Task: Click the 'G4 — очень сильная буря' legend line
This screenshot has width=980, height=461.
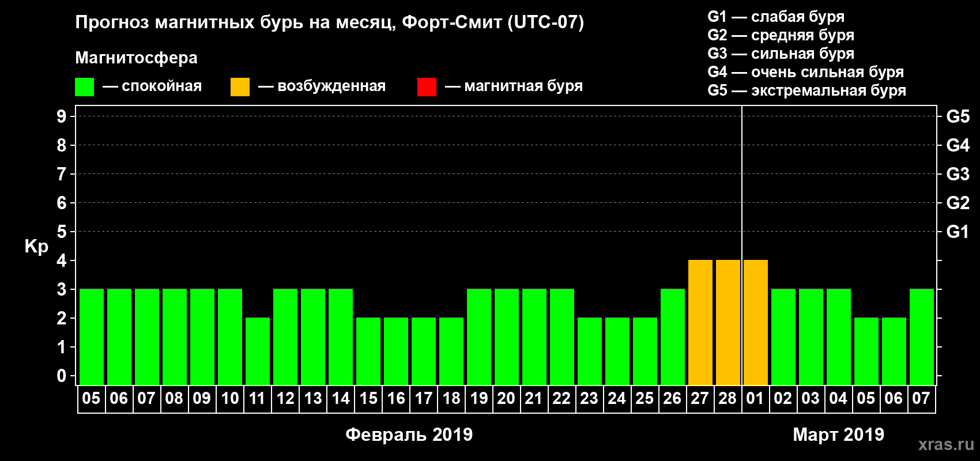Action: point(805,72)
